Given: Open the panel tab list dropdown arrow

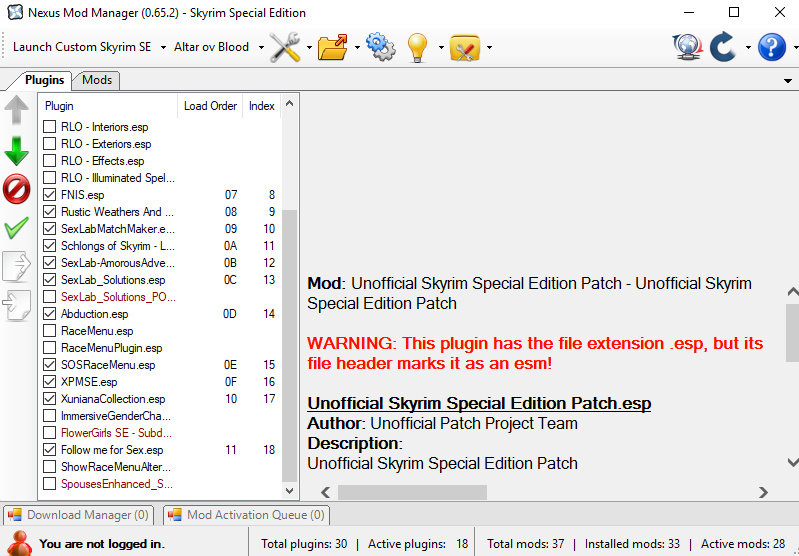Looking at the screenshot, I should (x=788, y=81).
